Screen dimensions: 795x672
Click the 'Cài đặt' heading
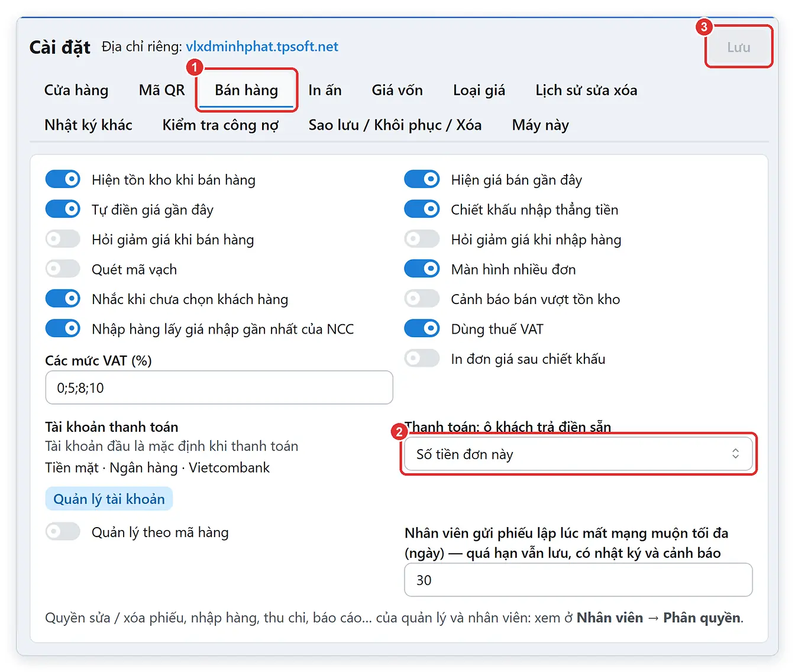60,47
